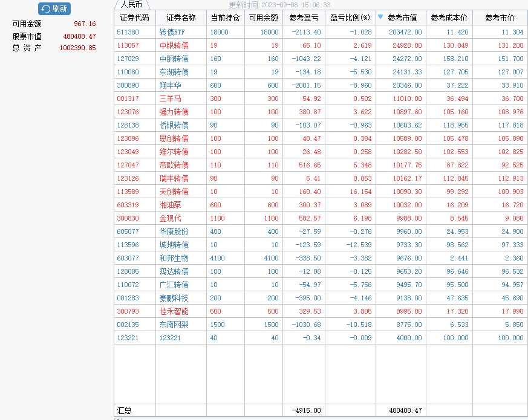
Task: Click the 参考市值 sort arrow indicator
Action: [380, 17]
